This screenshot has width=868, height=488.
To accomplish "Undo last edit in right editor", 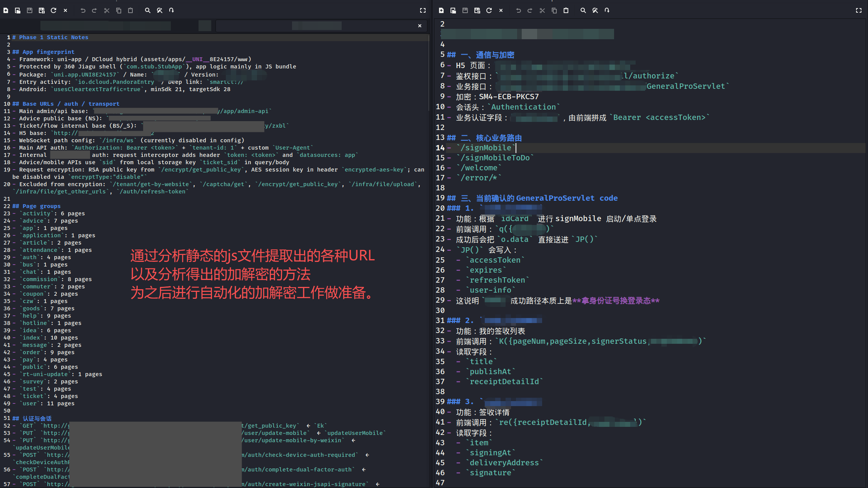I will [x=518, y=10].
